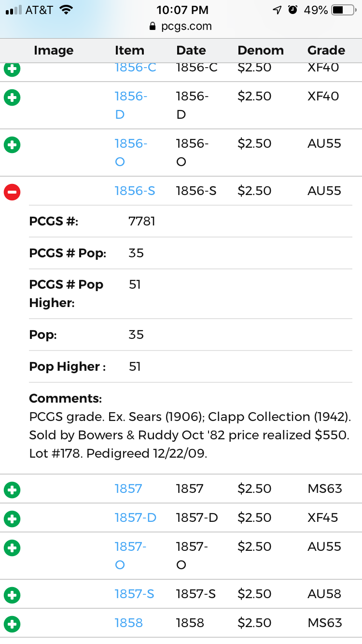
Task: Expand the 1857 row plus icon
Action: point(12,490)
